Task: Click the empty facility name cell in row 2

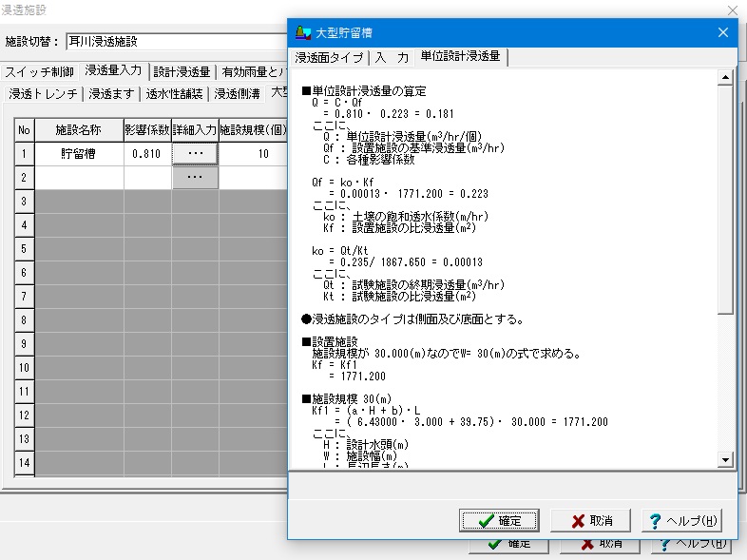Action: click(x=79, y=177)
